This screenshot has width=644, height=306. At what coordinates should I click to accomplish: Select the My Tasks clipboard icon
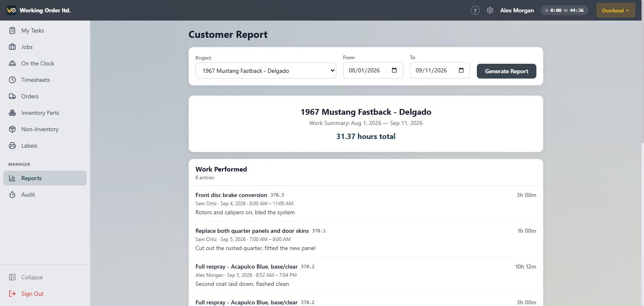[x=12, y=30]
